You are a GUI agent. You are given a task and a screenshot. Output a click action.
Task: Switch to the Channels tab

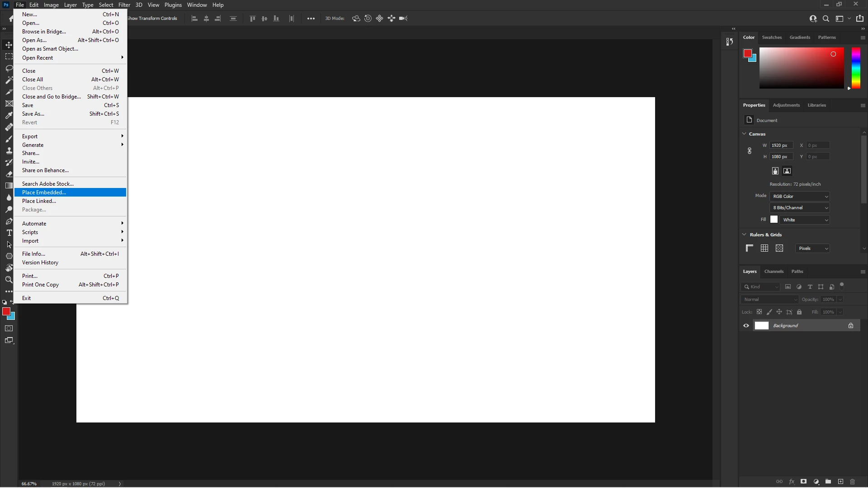(x=774, y=272)
